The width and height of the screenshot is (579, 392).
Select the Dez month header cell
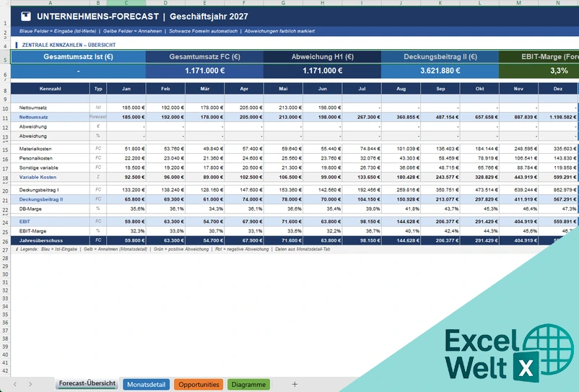coord(558,89)
